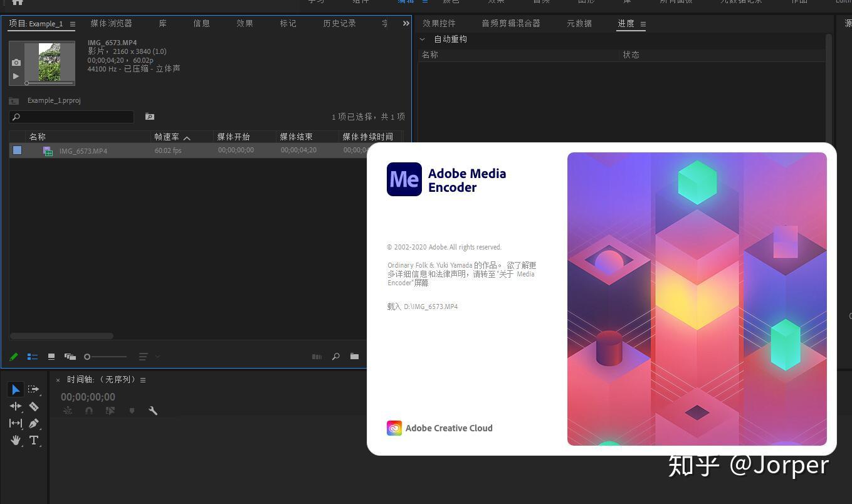Activate the Slip tool

tap(16, 423)
